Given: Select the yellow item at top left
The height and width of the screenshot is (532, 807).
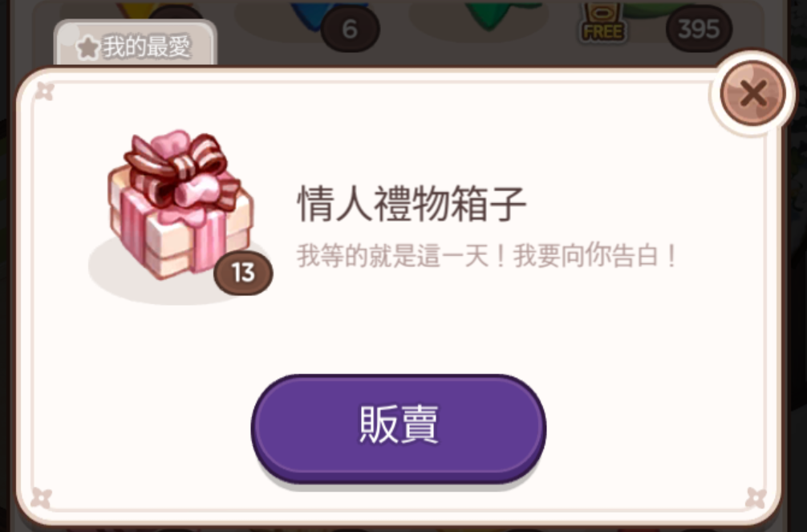Looking at the screenshot, I should 136,11.
